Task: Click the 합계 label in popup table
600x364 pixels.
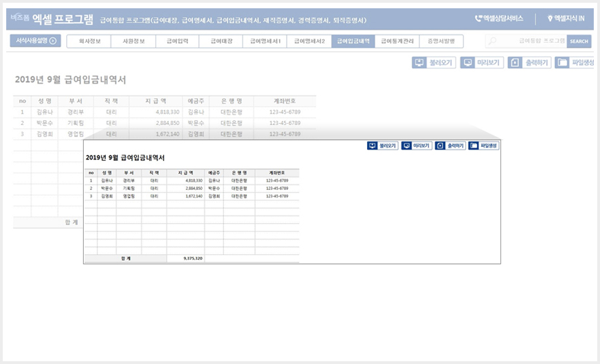Action: coord(126,258)
